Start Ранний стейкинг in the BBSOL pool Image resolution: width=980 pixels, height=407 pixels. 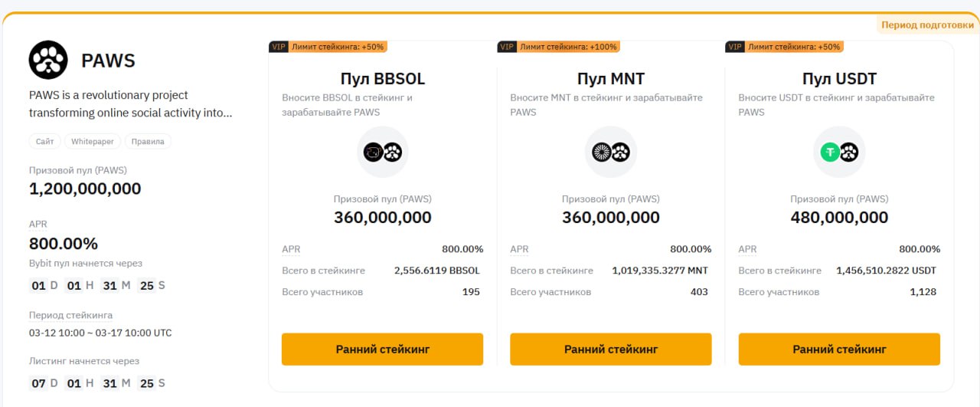383,349
